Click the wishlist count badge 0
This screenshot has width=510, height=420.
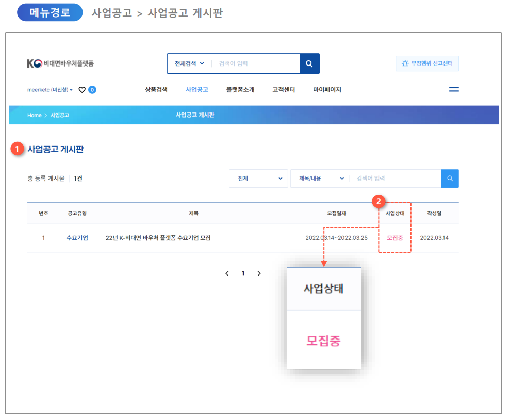(x=92, y=90)
